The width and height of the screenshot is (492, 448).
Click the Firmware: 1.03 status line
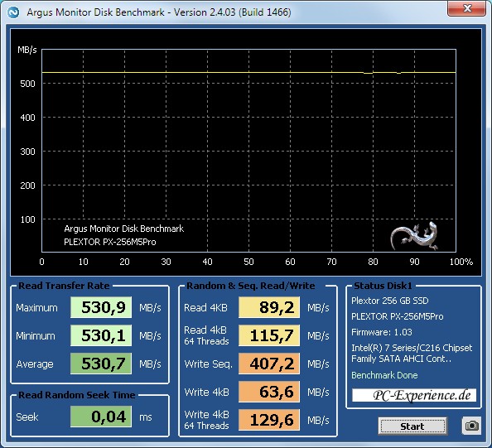[x=382, y=332]
